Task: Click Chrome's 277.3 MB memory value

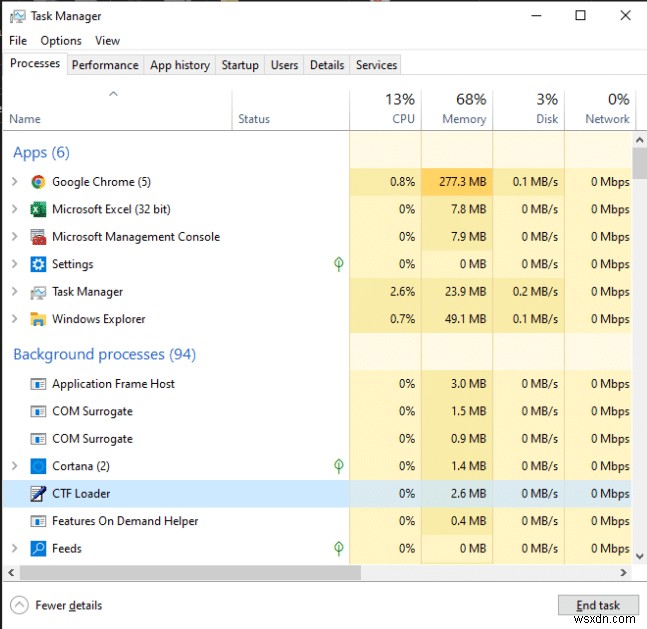Action: pyautogui.click(x=463, y=182)
